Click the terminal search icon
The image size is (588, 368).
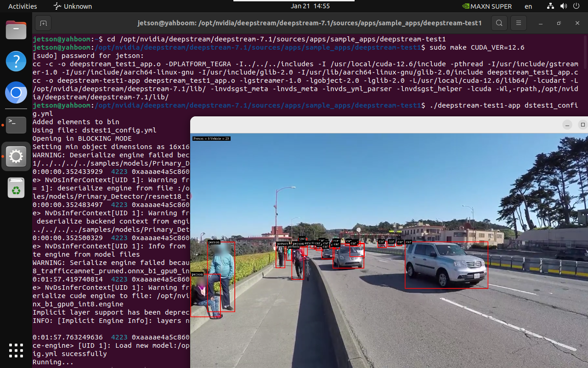(499, 23)
